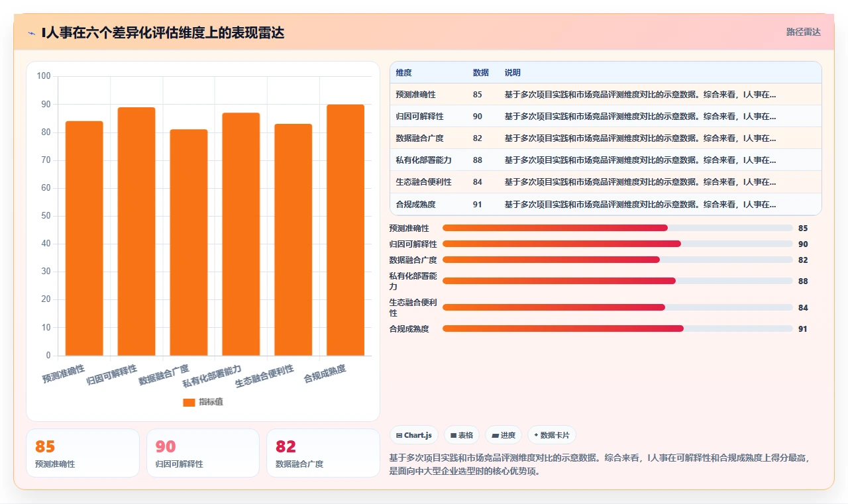The image size is (848, 504).
Task: Click the 生态融合便利性 bar in the chart
Action: click(x=293, y=240)
